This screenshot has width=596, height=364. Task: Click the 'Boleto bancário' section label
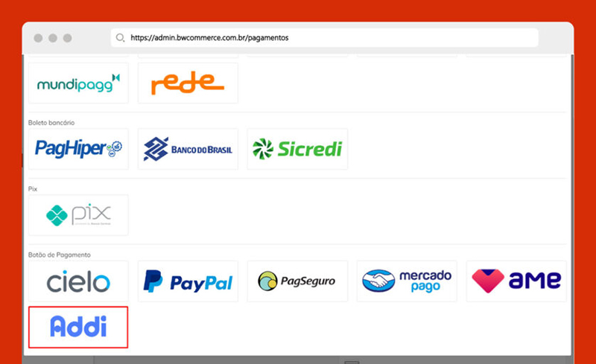coord(51,123)
